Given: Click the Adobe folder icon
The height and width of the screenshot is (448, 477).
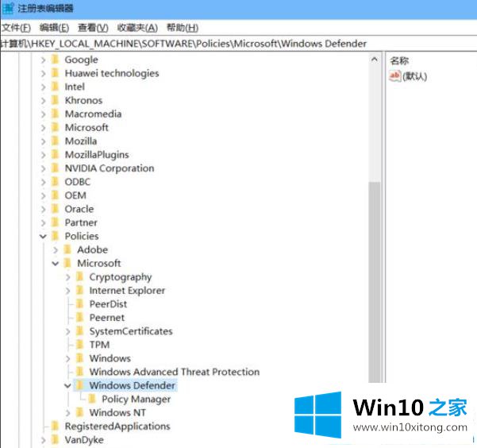Looking at the screenshot, I should coord(67,249).
